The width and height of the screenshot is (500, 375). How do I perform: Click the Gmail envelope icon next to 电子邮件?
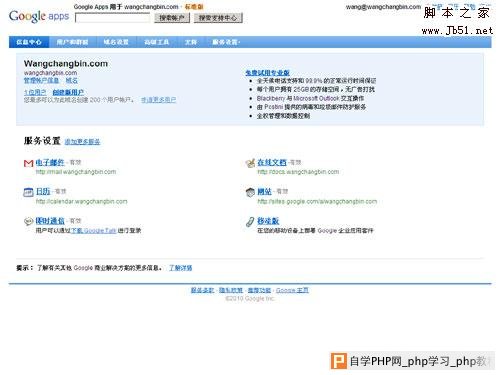click(x=28, y=163)
